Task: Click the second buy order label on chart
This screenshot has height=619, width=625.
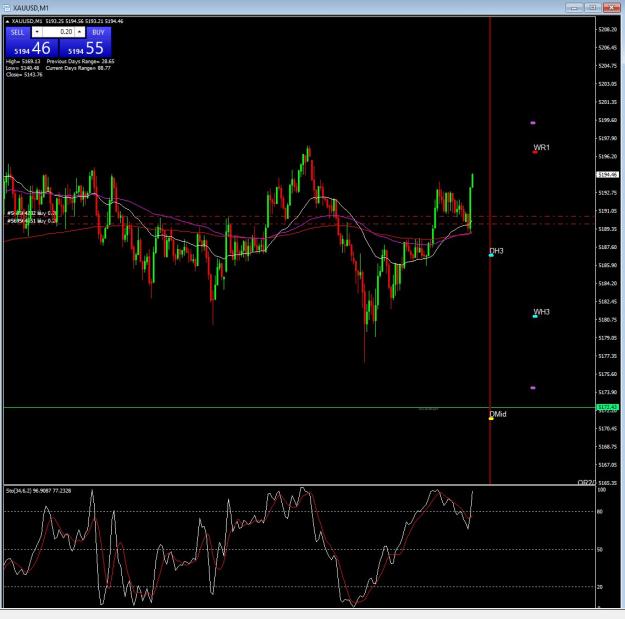Action: click(x=31, y=220)
